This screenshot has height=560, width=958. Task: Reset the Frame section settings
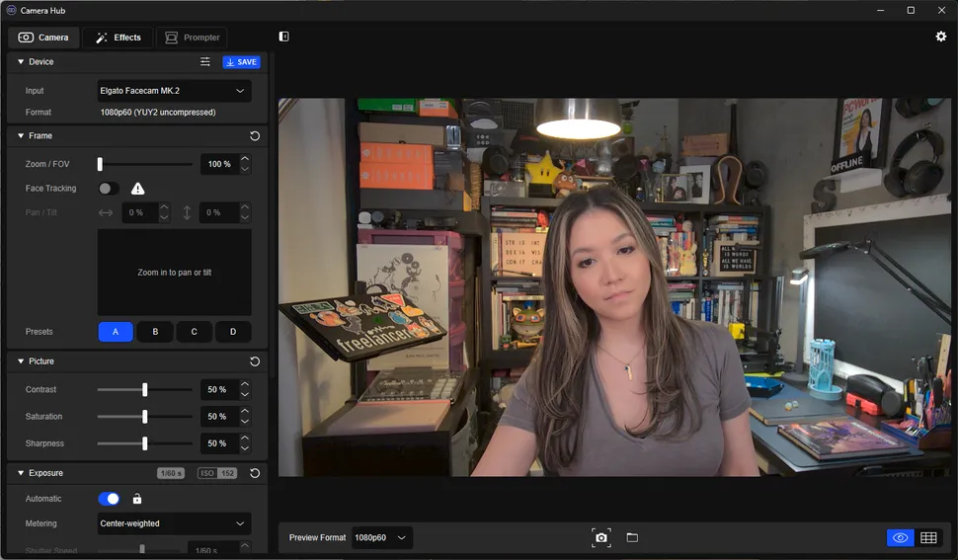(255, 136)
